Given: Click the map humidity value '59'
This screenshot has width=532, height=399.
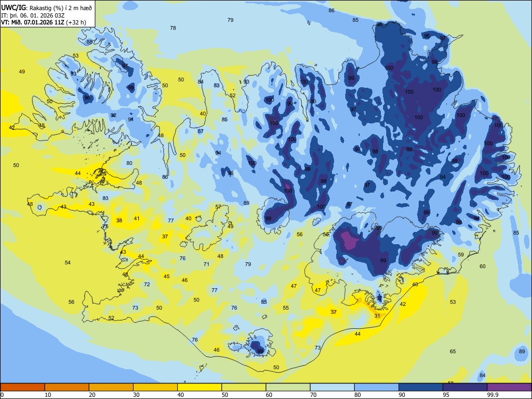Looking at the screenshot, I should pos(461,254).
